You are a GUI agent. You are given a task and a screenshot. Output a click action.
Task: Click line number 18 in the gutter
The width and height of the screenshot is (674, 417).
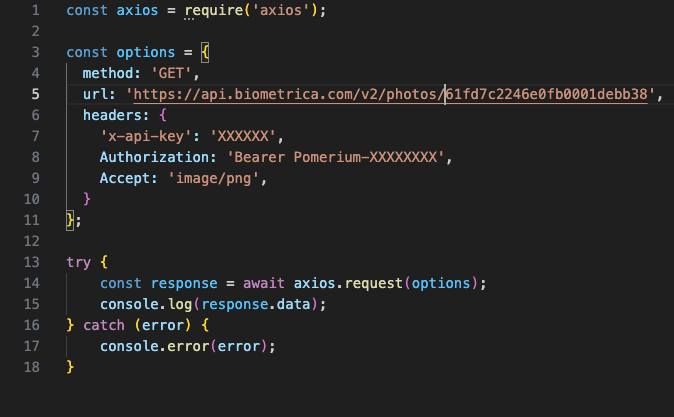[31, 367]
